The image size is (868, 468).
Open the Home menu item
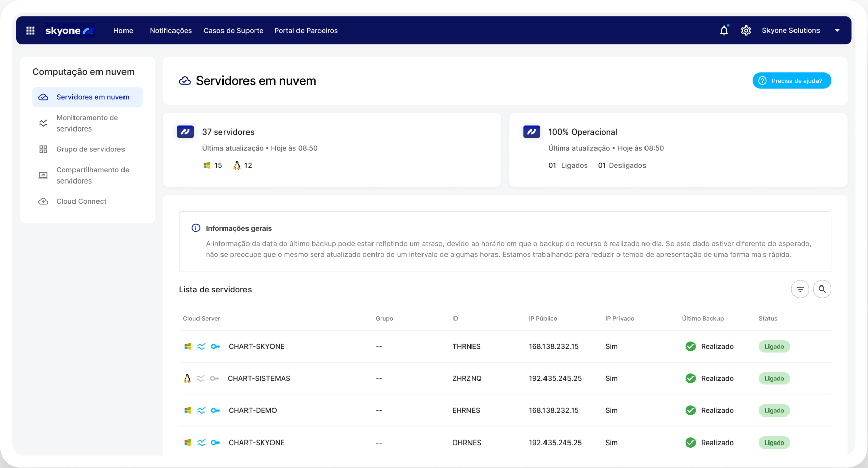click(123, 31)
